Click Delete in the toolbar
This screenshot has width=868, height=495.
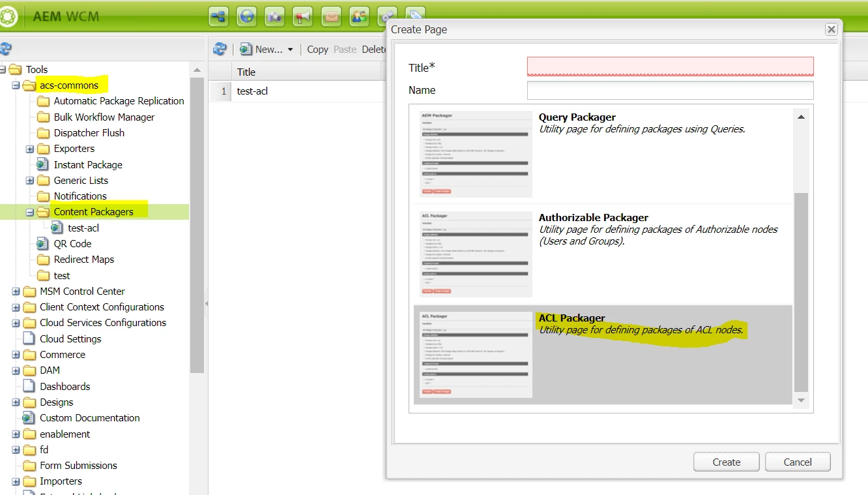(x=374, y=50)
